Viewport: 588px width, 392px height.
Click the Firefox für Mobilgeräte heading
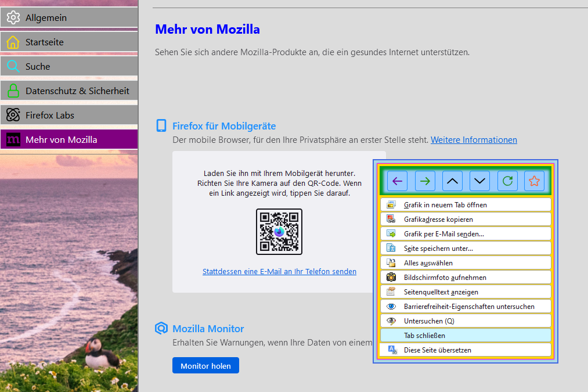tap(224, 126)
